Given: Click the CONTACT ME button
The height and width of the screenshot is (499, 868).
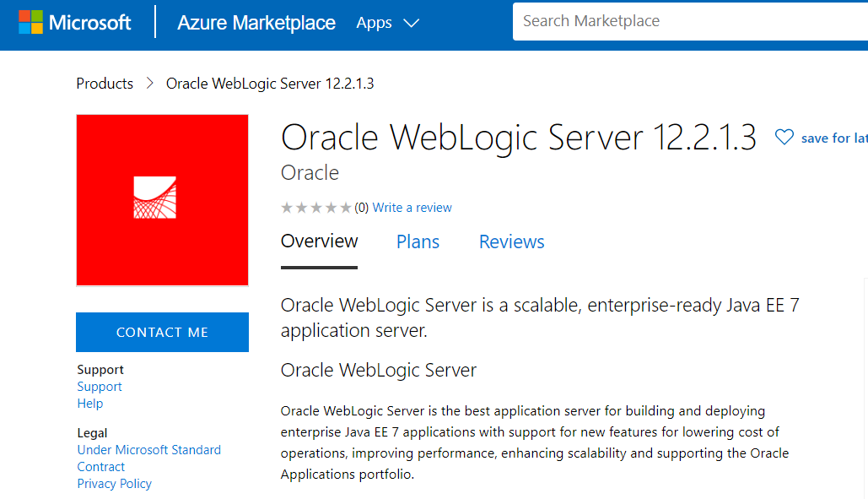Looking at the screenshot, I should click(x=162, y=333).
